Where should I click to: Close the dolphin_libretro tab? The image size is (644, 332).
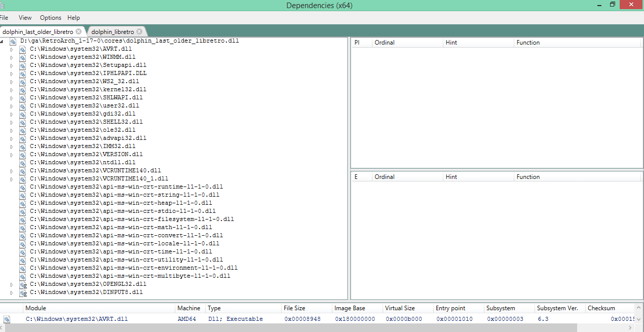pyautogui.click(x=139, y=31)
